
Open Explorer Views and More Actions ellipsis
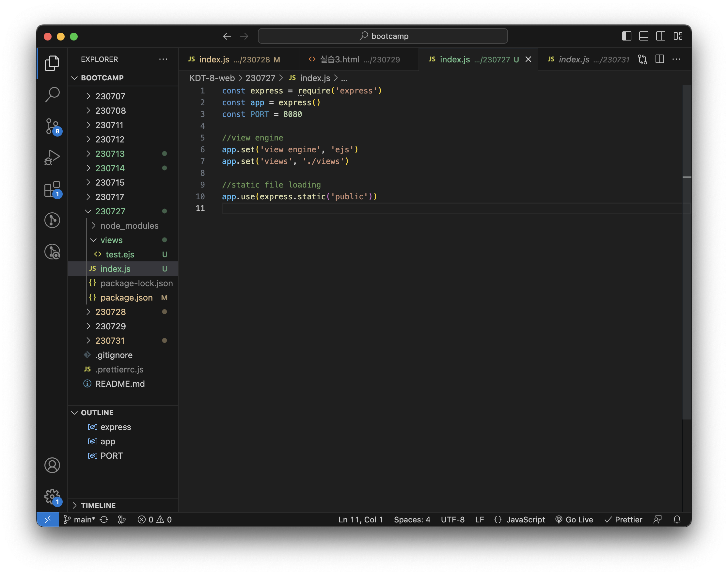(x=163, y=59)
